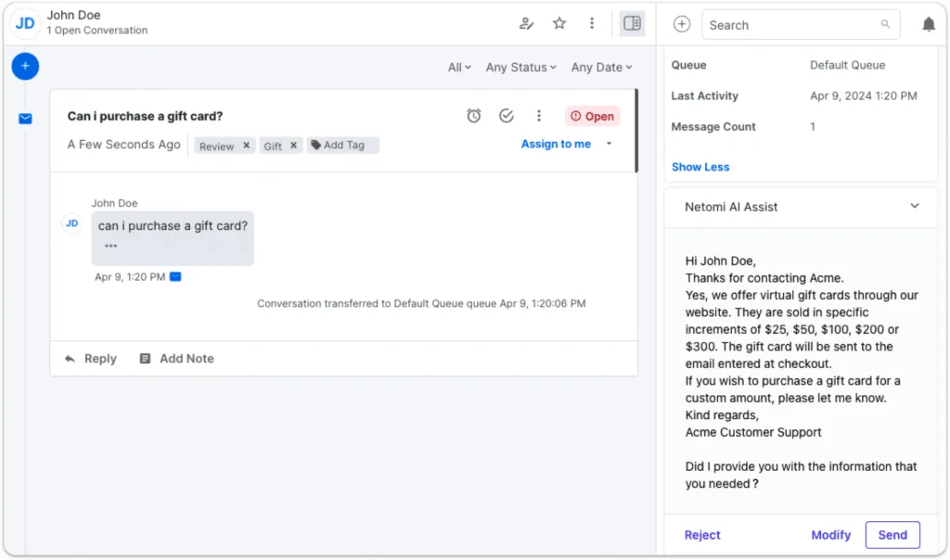Select the email channel envelope icon

tap(25, 119)
